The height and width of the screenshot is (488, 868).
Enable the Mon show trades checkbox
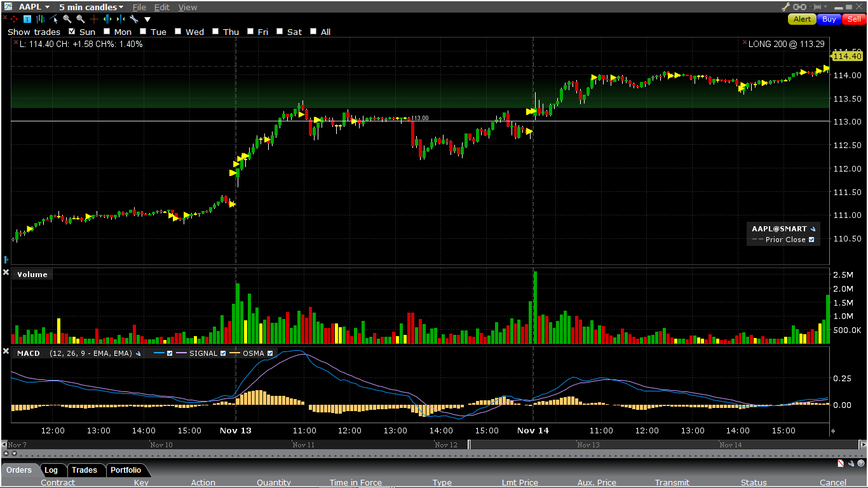pos(107,31)
